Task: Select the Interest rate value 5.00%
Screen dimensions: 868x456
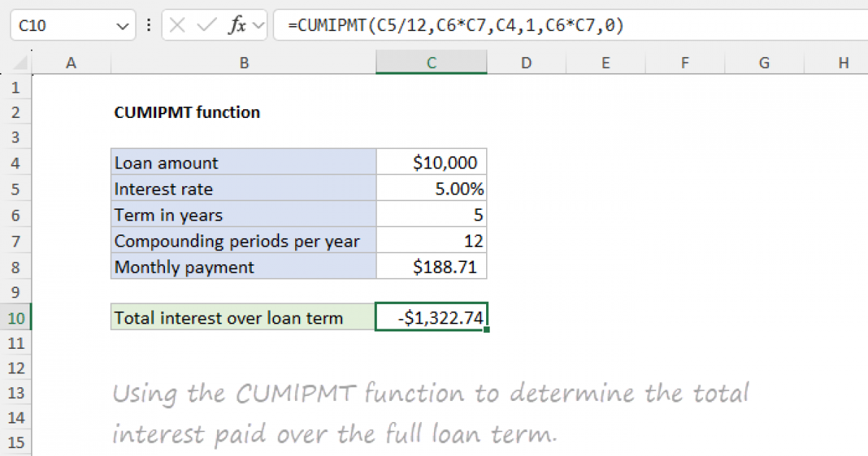Action: click(x=431, y=188)
